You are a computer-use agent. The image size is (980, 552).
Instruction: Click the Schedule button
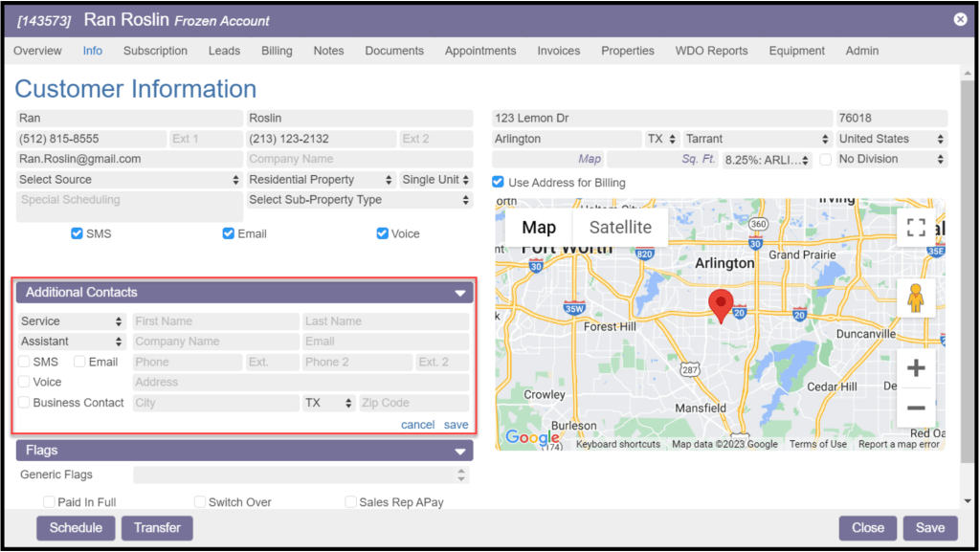coord(76,528)
